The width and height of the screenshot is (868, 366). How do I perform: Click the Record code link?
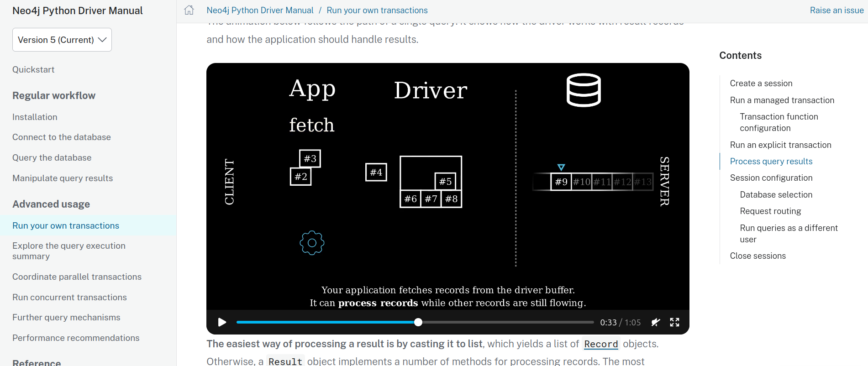601,344
